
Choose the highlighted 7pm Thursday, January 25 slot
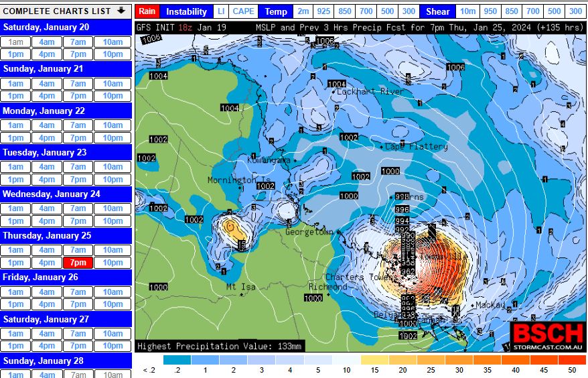point(78,263)
